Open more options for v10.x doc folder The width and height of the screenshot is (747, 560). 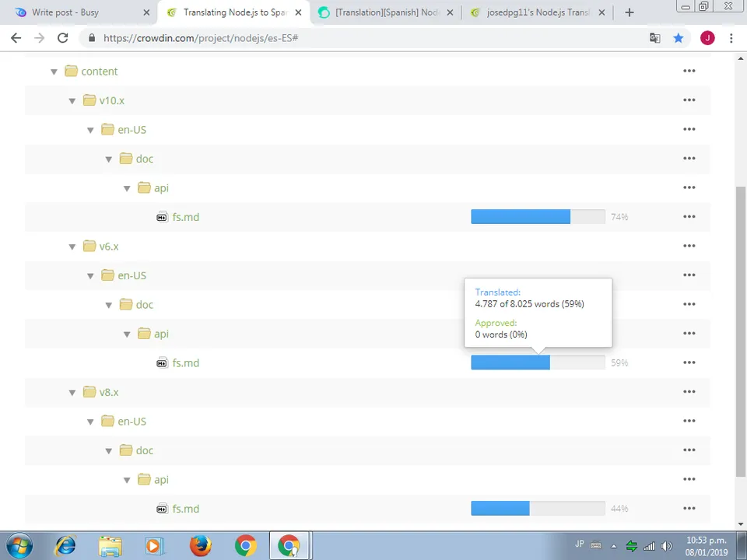point(689,158)
